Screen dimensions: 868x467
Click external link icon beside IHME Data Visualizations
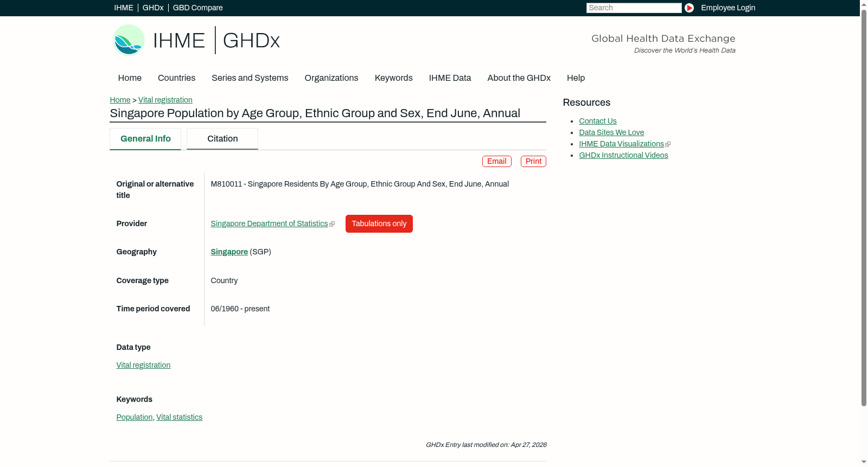[x=668, y=144]
